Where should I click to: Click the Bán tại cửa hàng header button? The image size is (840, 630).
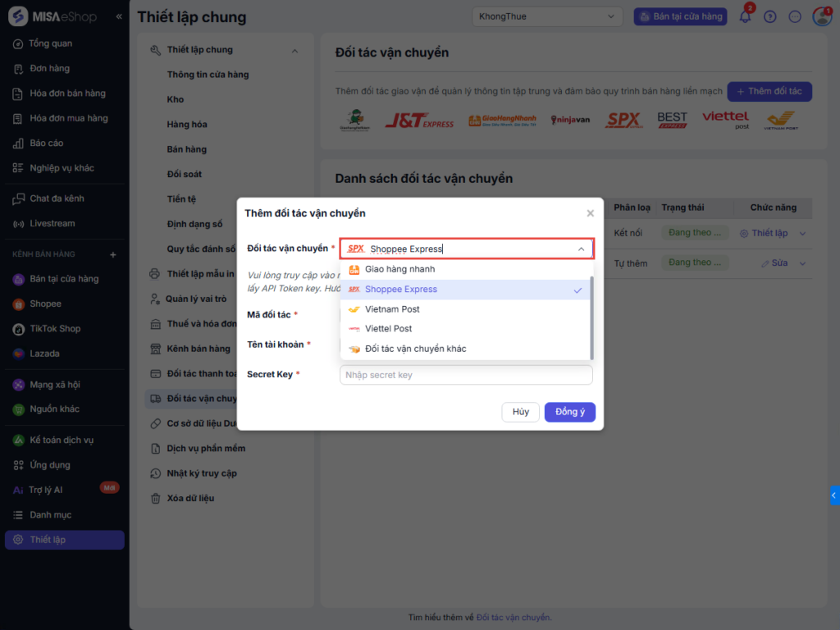coord(680,16)
